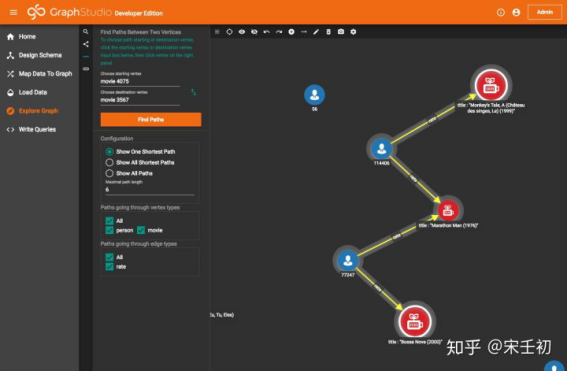Open the graph settings gear icon
Viewport: 567px width, 371px height.
(353, 32)
